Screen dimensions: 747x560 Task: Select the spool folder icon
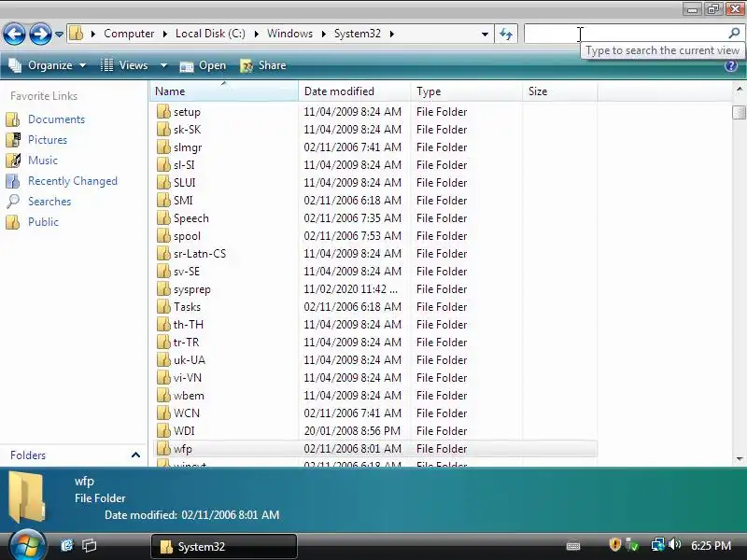[x=163, y=236]
